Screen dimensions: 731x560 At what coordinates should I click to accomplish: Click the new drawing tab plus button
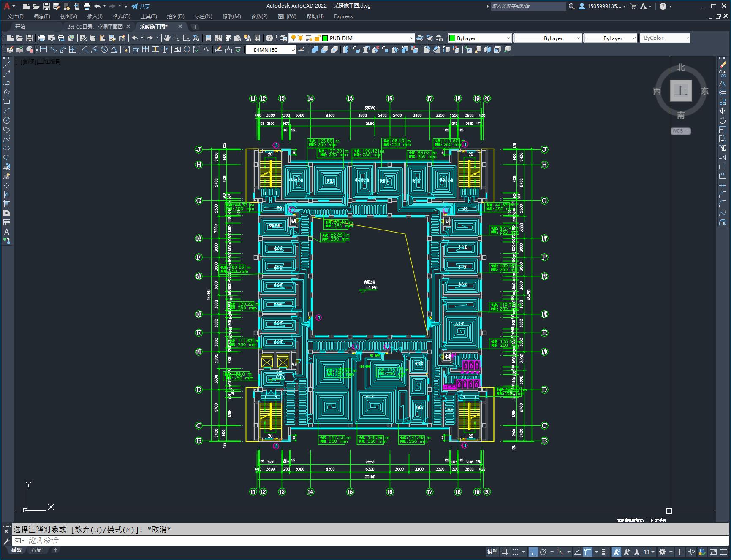point(195,27)
